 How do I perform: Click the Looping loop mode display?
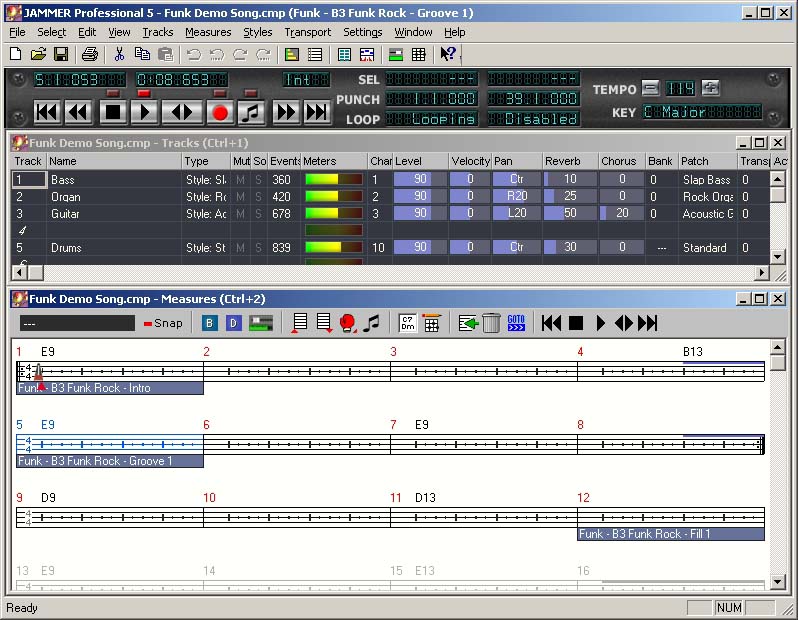pyautogui.click(x=432, y=119)
